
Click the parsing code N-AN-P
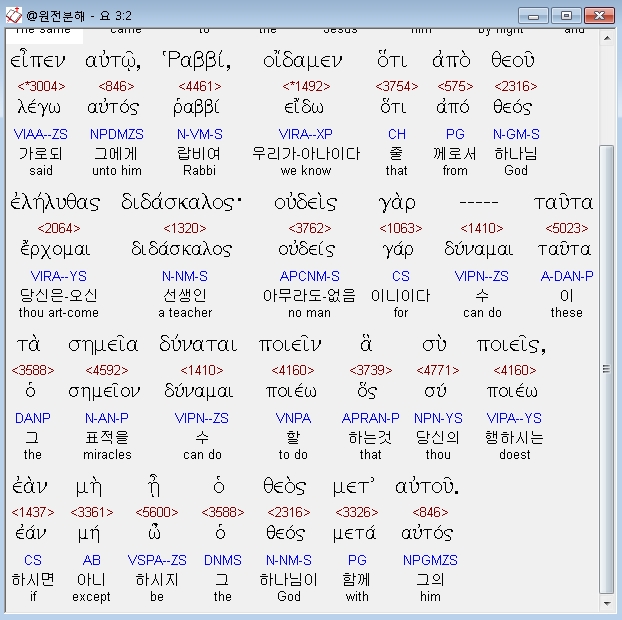pyautogui.click(x=107, y=418)
